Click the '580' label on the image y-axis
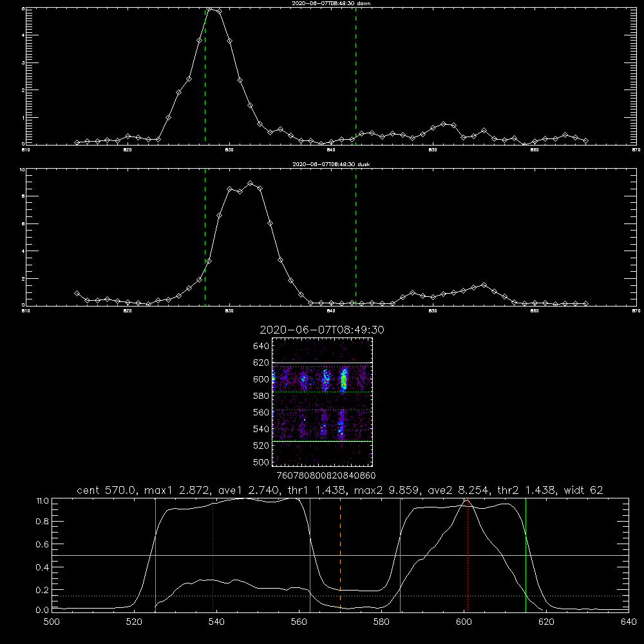644x644 pixels. pos(261,396)
